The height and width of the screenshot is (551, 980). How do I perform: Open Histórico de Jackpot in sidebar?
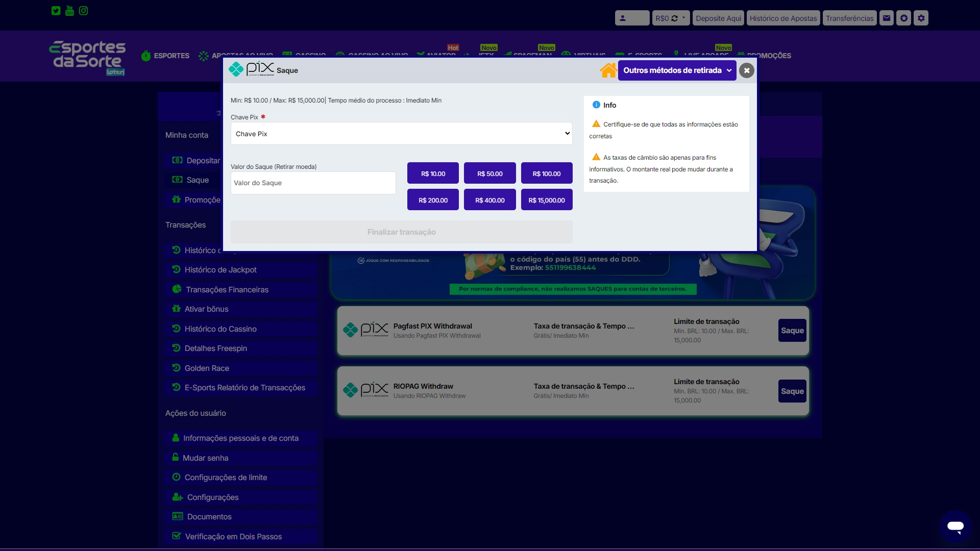coord(241,270)
